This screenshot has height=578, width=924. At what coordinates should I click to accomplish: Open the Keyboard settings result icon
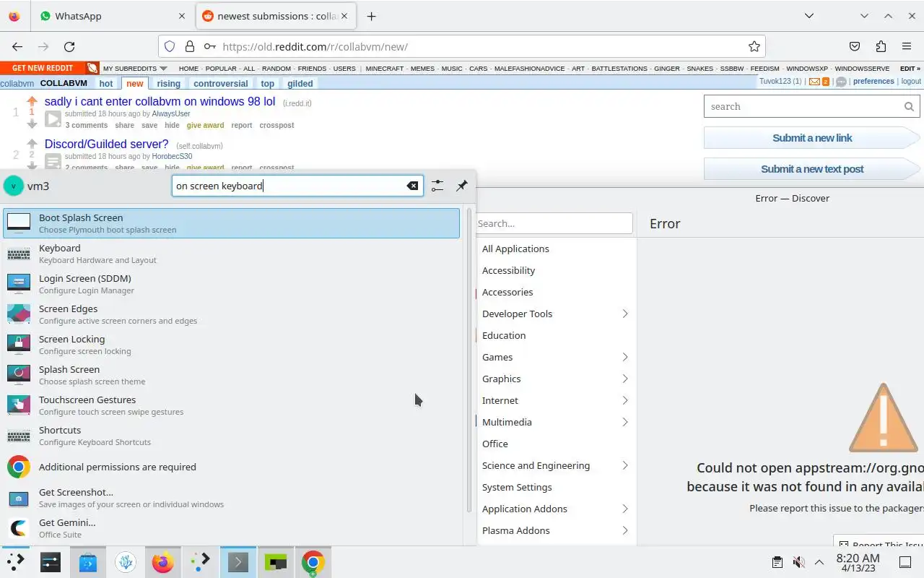click(x=19, y=254)
